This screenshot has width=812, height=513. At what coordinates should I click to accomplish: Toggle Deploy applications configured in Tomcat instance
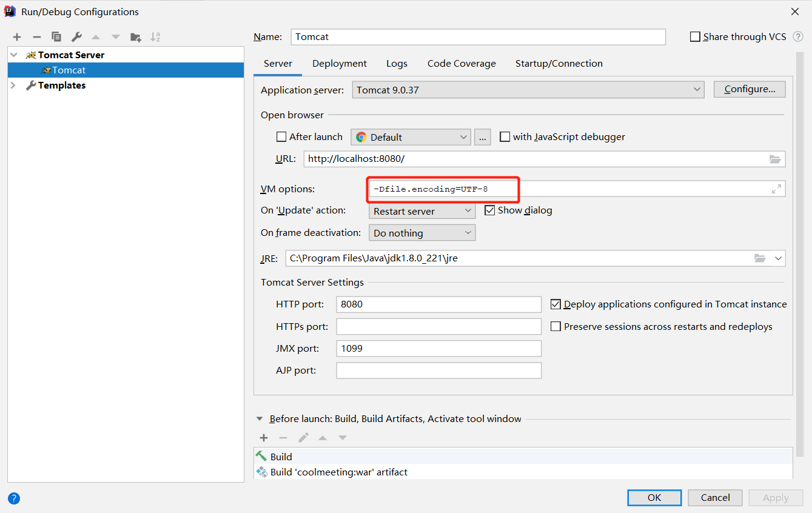[x=555, y=304]
